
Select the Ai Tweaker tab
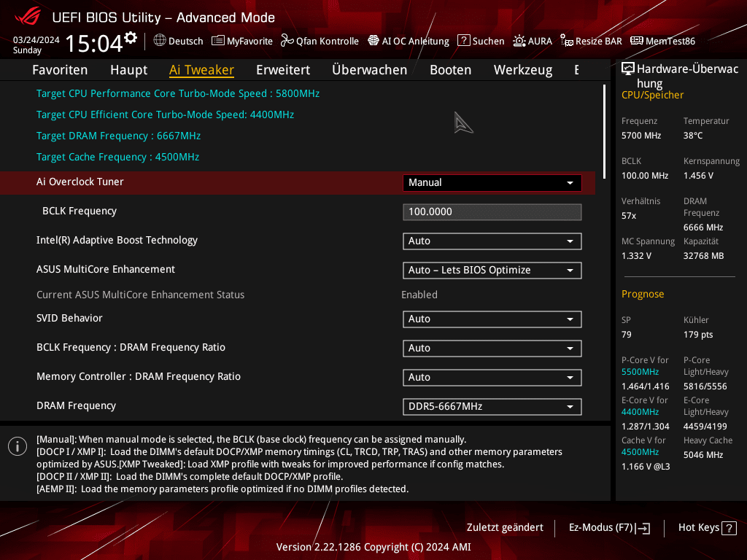pos(201,70)
